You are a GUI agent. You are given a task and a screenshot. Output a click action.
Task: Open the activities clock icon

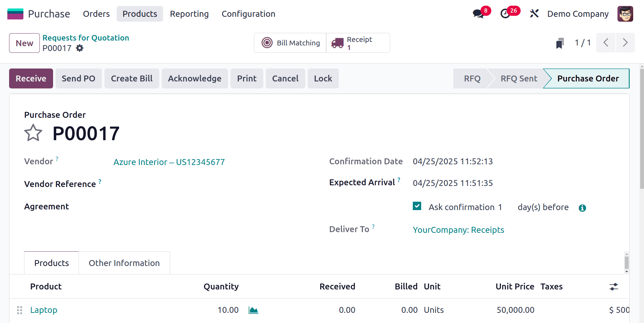coord(505,14)
